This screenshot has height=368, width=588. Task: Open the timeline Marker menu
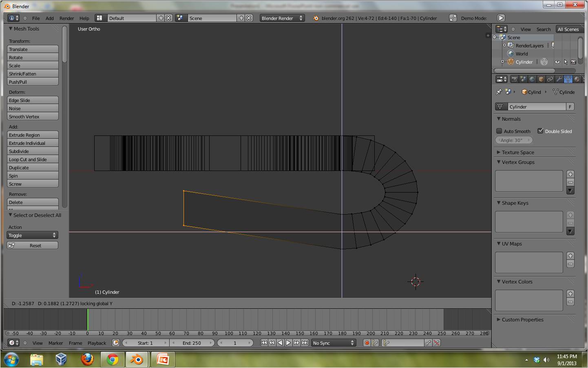(x=55, y=343)
